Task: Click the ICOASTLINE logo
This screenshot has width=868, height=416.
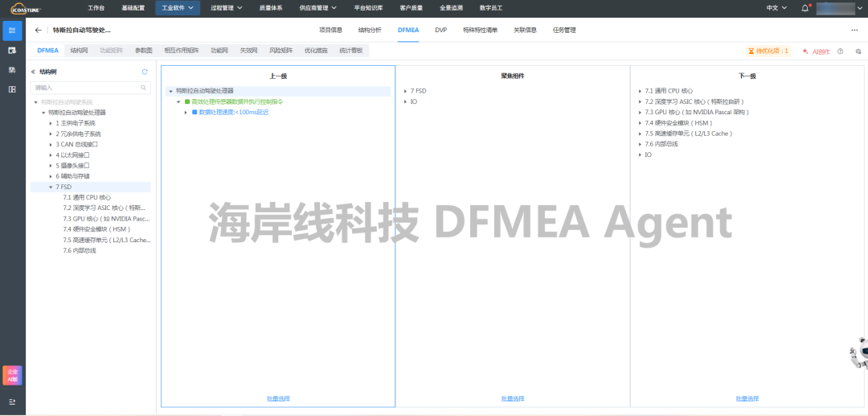Action: [x=26, y=8]
